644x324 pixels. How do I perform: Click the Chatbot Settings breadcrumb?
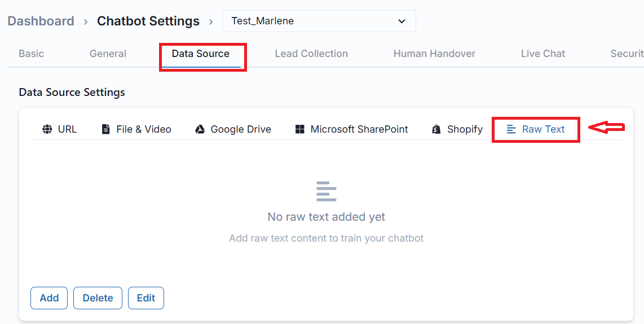(148, 21)
